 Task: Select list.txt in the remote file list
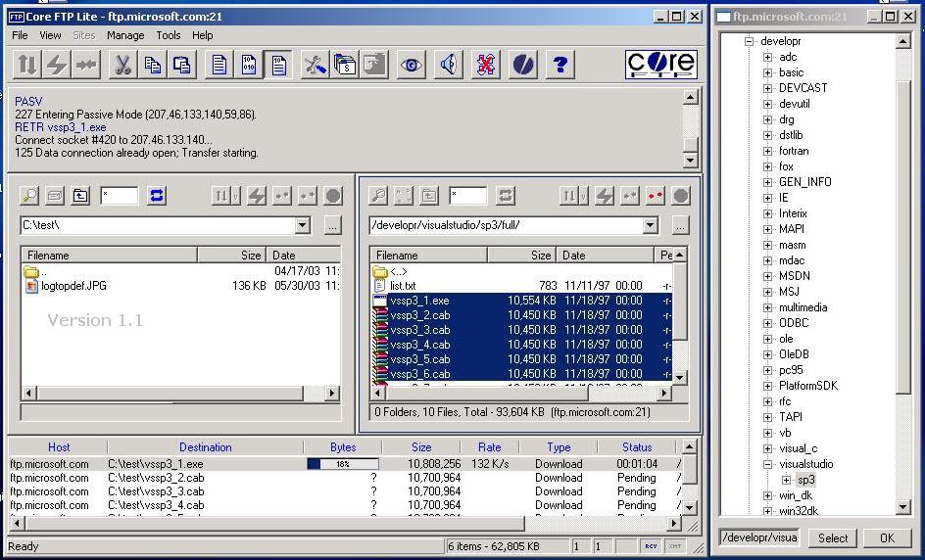403,286
